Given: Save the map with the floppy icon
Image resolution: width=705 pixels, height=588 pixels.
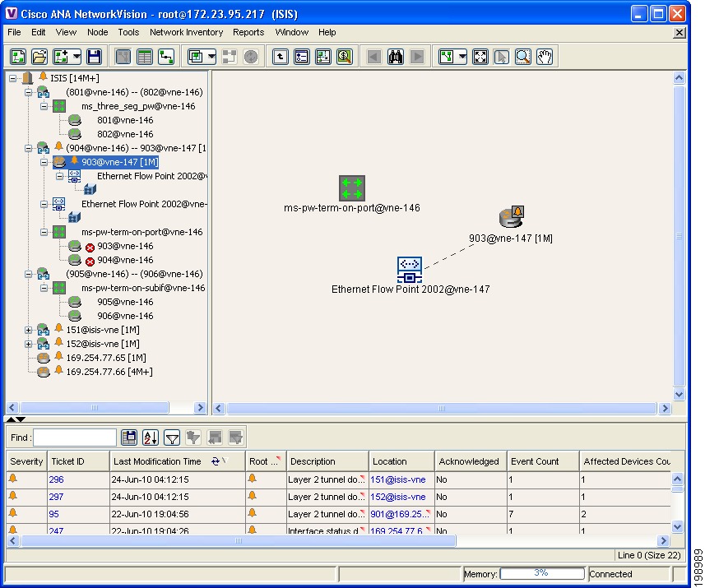Looking at the screenshot, I should click(x=94, y=57).
